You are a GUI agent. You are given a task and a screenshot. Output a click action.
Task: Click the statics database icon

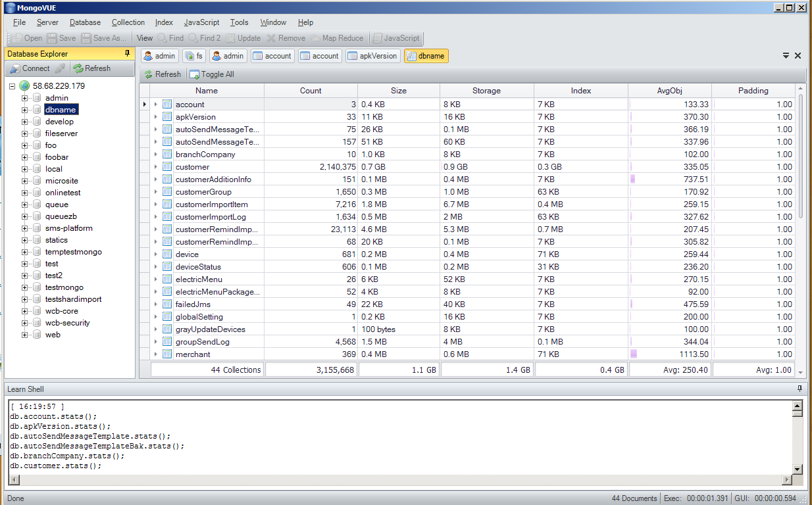(x=37, y=240)
